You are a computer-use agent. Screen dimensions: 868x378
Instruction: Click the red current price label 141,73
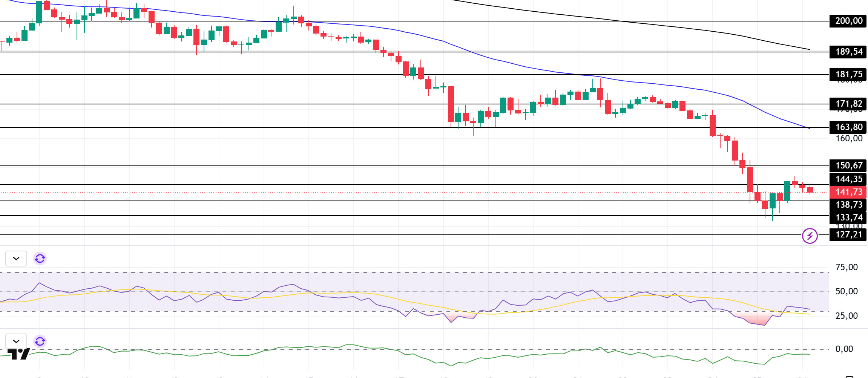click(848, 192)
